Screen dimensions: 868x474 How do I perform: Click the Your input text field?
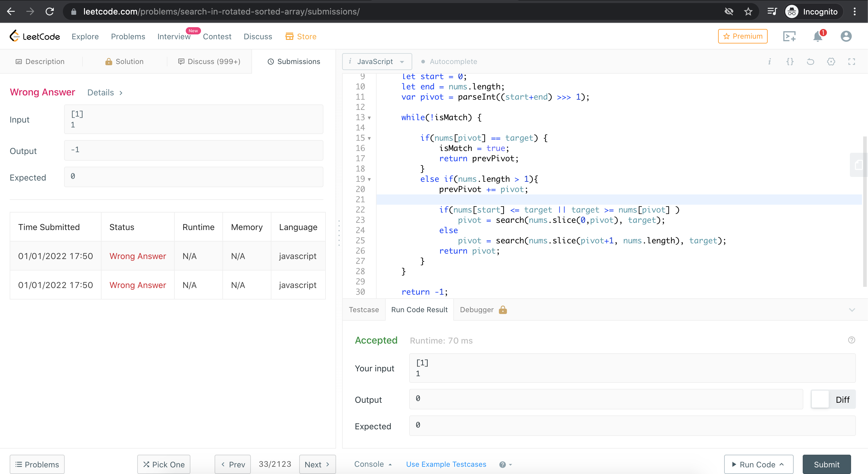[632, 368]
